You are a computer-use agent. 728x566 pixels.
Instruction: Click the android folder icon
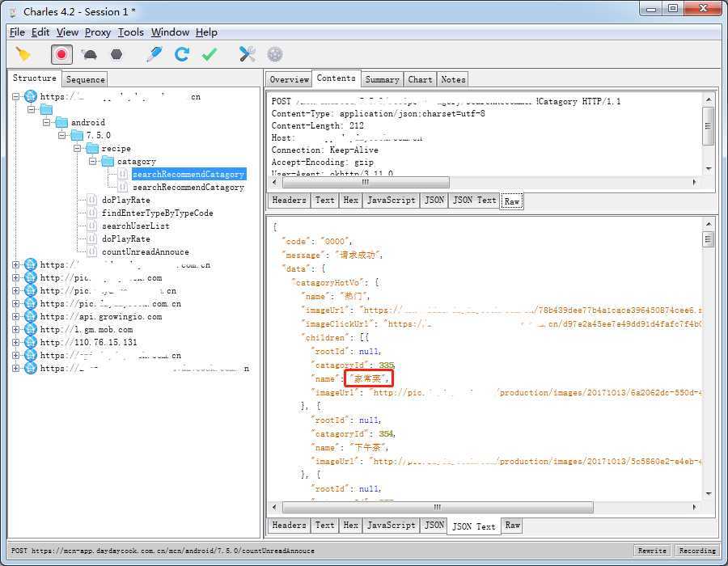pos(61,122)
